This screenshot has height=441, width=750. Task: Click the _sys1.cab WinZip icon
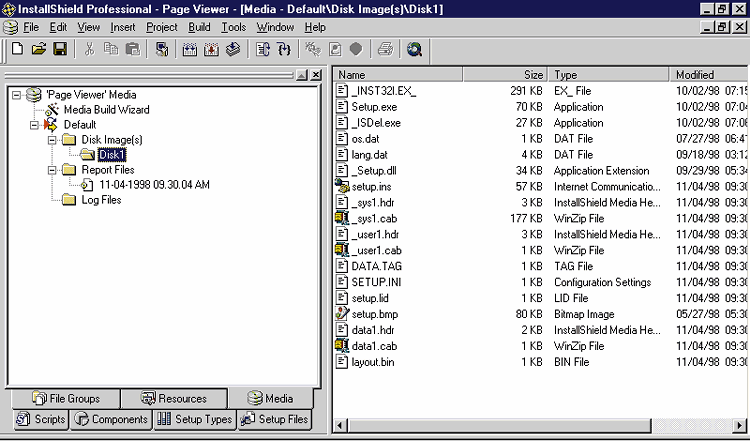click(x=342, y=219)
